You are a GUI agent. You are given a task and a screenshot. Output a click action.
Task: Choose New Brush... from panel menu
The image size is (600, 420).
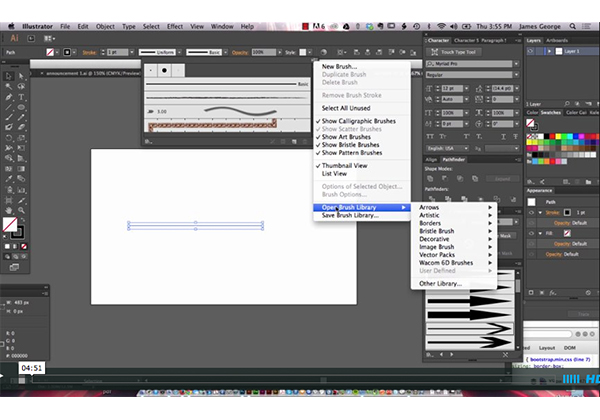coord(339,67)
